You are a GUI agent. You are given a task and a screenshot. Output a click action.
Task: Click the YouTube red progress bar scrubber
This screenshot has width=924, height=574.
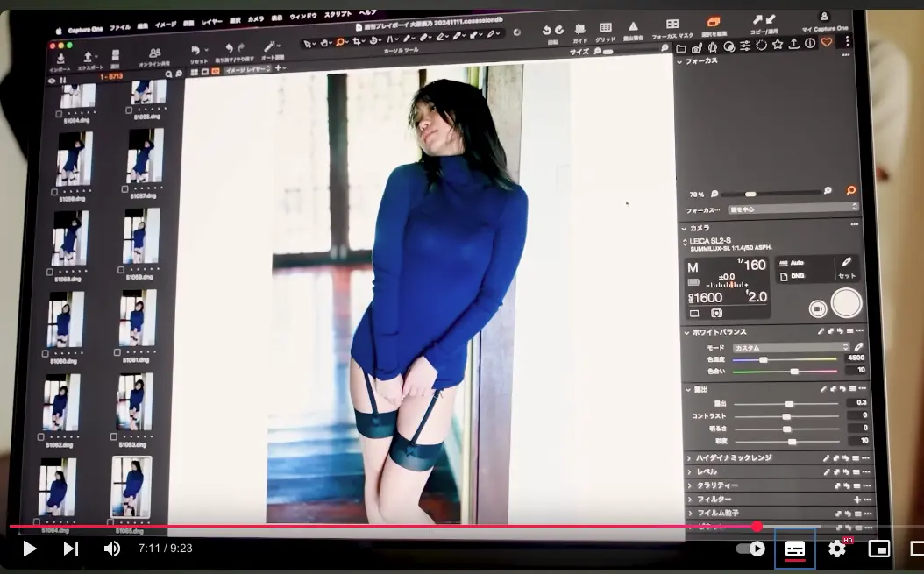[757, 527]
